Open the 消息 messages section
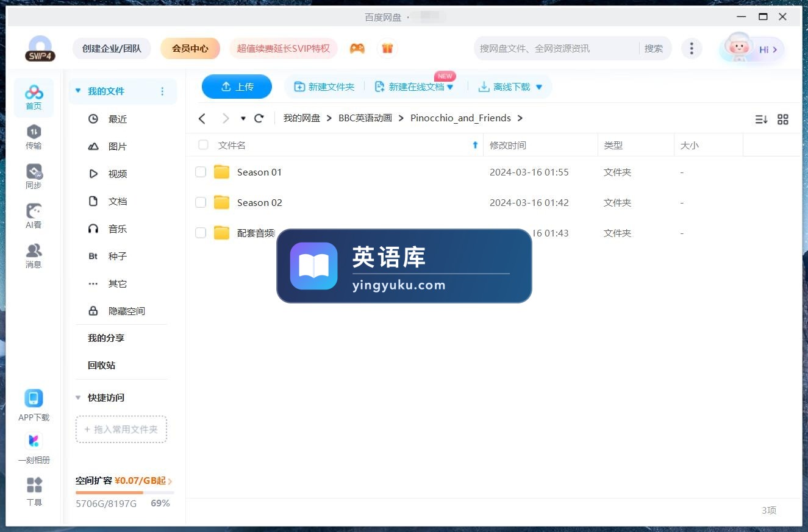The width and height of the screenshot is (808, 532). tap(34, 256)
